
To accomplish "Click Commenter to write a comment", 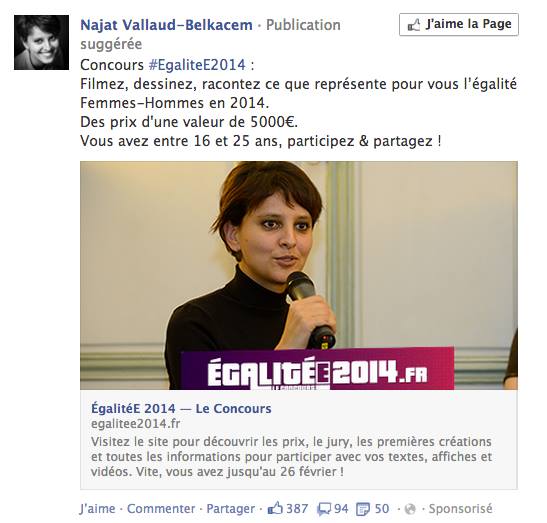I will pyautogui.click(x=161, y=508).
